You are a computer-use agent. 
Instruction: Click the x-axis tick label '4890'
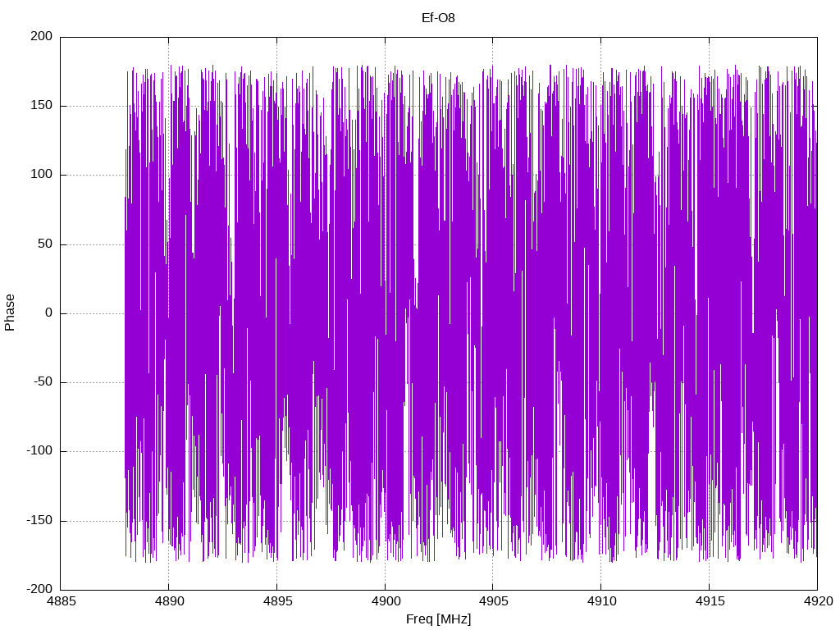click(169, 601)
